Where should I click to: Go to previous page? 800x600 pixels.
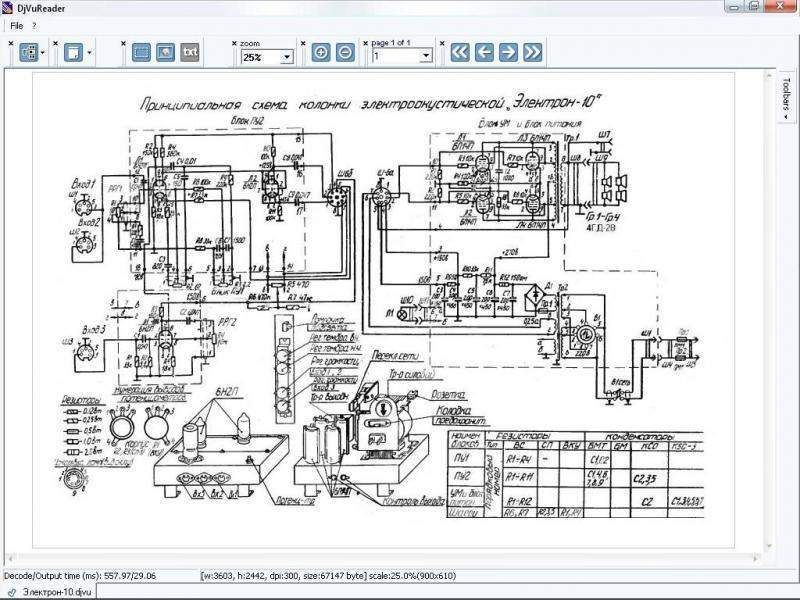pos(484,52)
